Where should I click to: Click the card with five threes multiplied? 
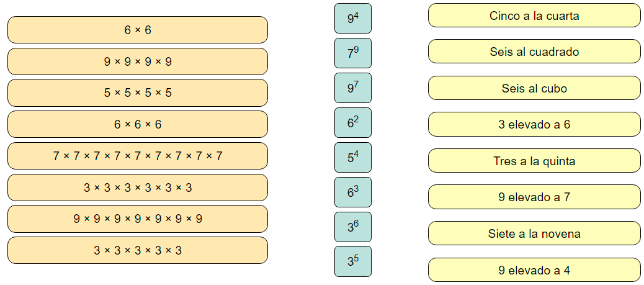[137, 250]
